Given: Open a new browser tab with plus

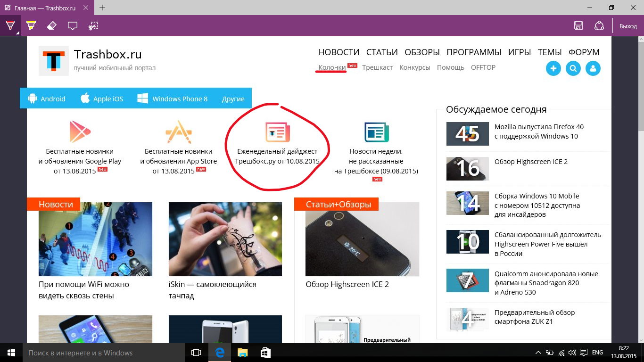Looking at the screenshot, I should (102, 8).
